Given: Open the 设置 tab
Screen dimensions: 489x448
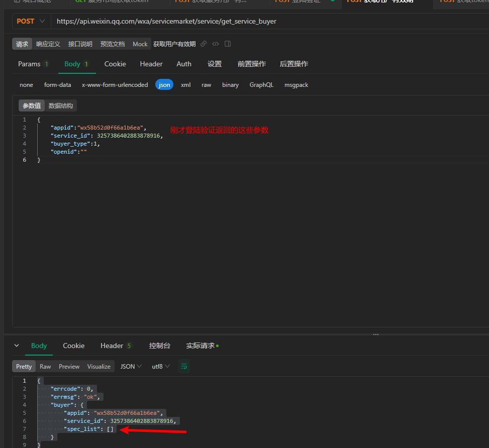Looking at the screenshot, I should pyautogui.click(x=215, y=64).
